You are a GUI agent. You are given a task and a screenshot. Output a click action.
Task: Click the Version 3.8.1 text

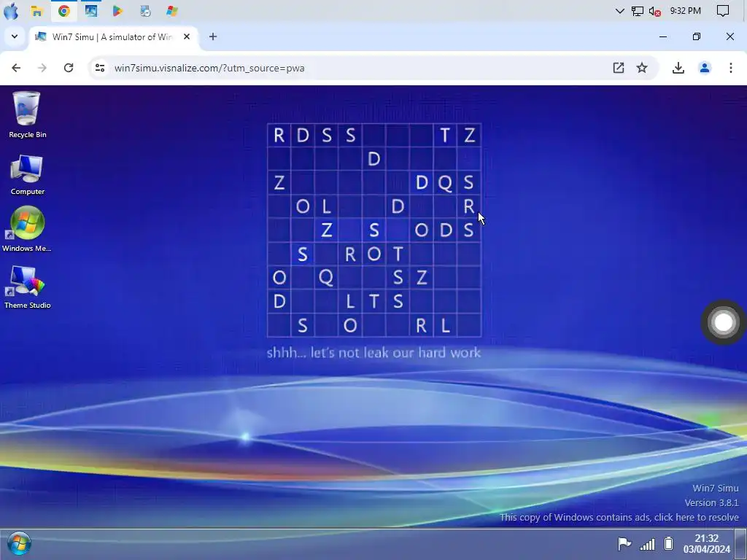tap(712, 503)
